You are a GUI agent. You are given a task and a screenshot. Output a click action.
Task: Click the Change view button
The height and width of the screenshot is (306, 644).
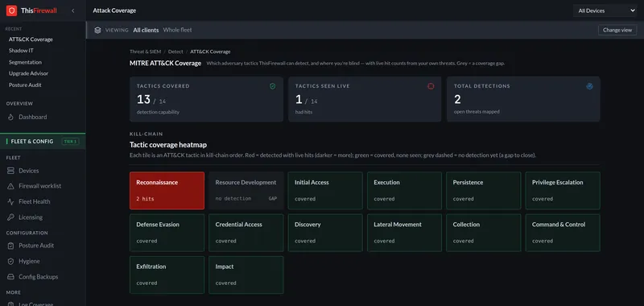click(x=617, y=30)
